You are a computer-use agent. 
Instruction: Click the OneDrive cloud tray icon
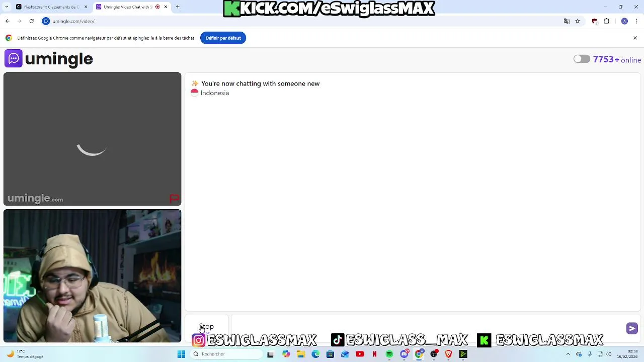point(579,354)
